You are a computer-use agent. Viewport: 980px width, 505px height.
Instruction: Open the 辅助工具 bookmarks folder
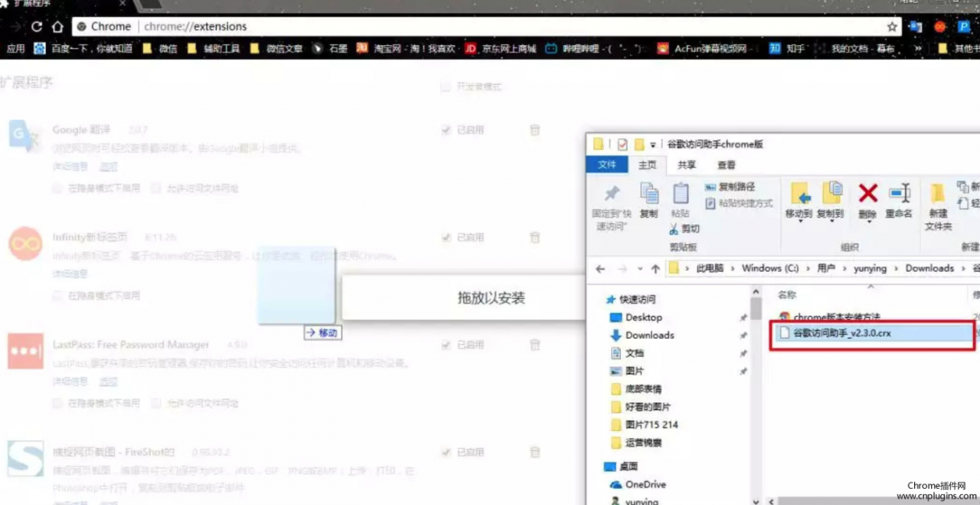pyautogui.click(x=214, y=48)
